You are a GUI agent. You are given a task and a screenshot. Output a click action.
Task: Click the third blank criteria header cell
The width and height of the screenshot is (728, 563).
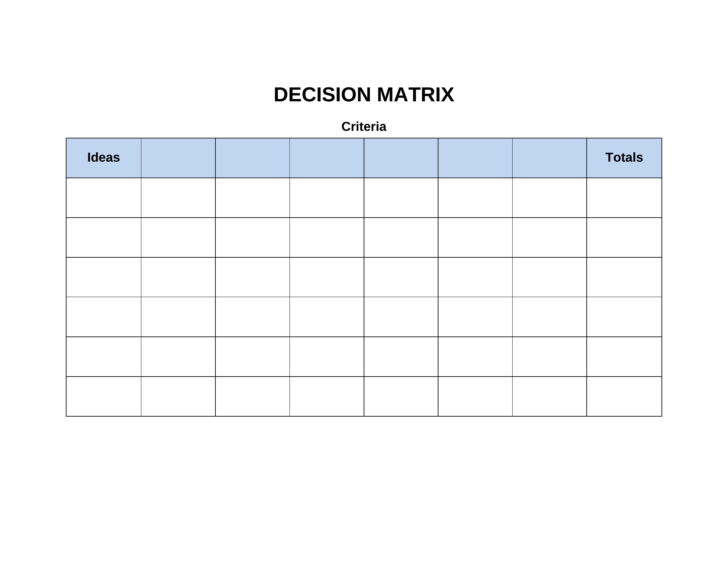[x=327, y=158]
